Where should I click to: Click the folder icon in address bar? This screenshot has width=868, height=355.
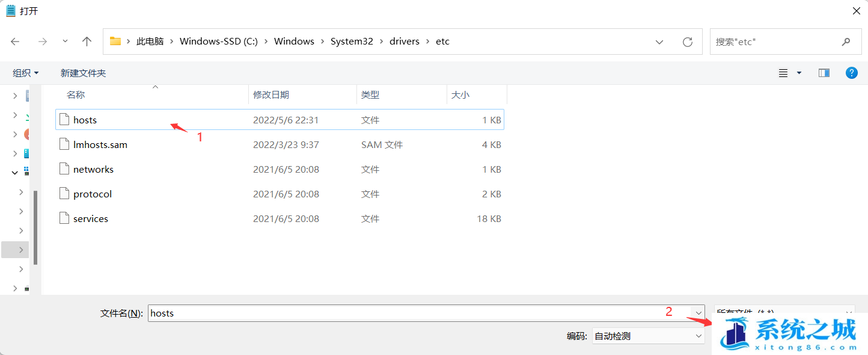point(115,42)
